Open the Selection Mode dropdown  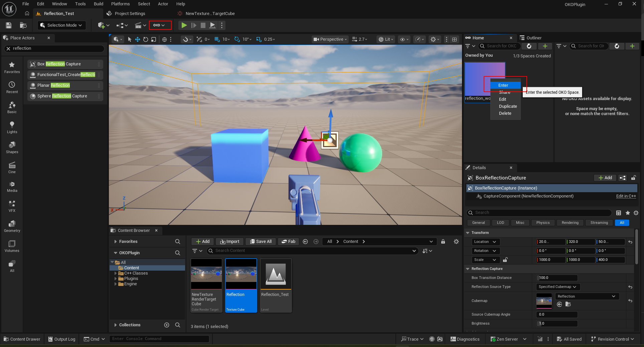coord(62,25)
